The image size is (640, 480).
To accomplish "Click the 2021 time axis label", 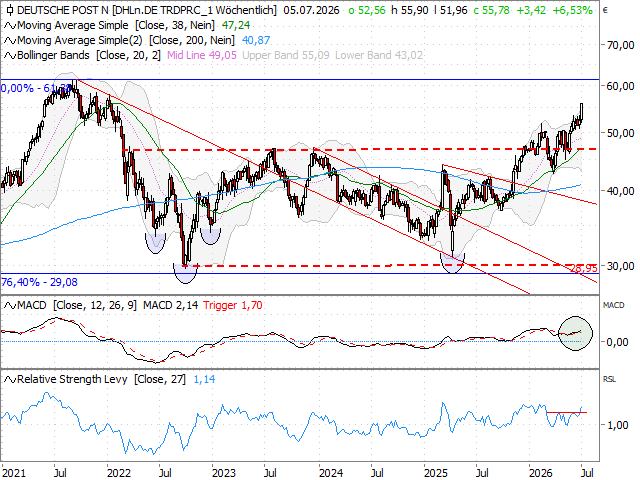I will click(13, 473).
